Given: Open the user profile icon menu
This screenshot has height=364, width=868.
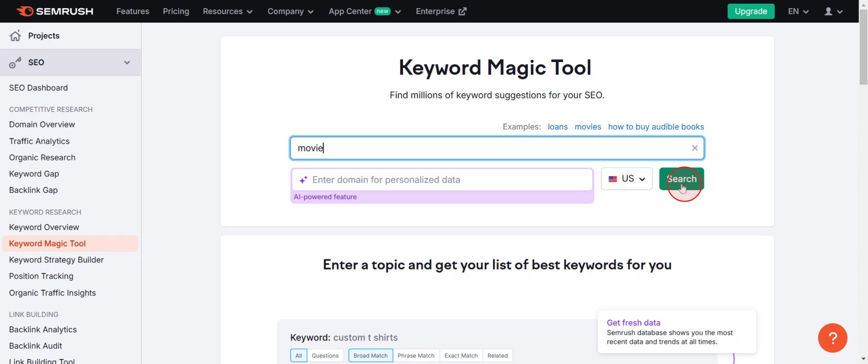Looking at the screenshot, I should pyautogui.click(x=833, y=12).
